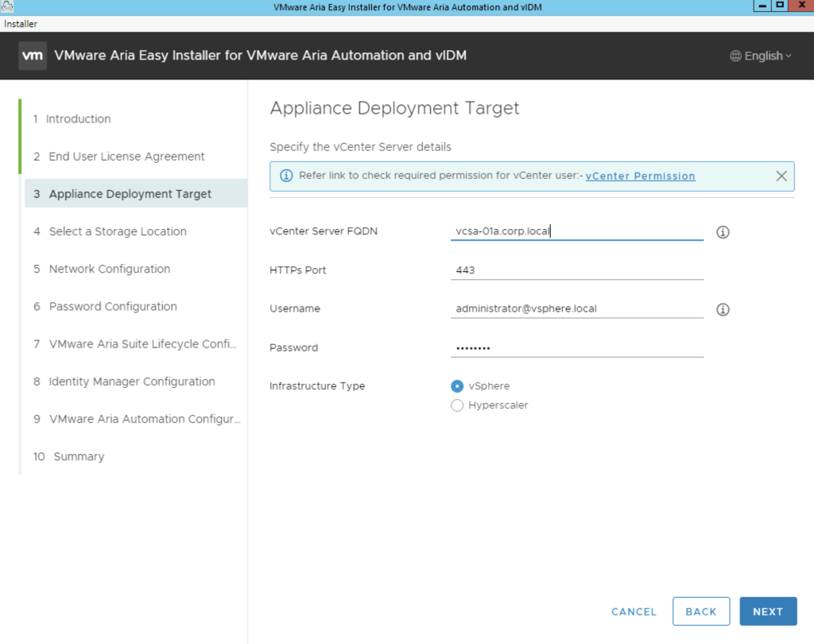
Task: Click the 'Appliance Deployment Target' page heading
Action: coord(394,108)
